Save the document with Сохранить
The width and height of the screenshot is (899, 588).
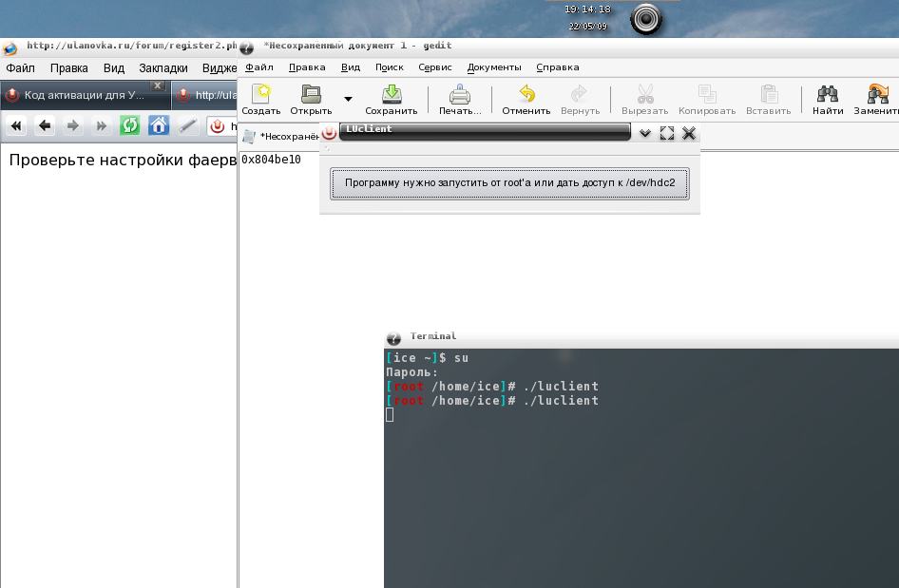click(391, 94)
